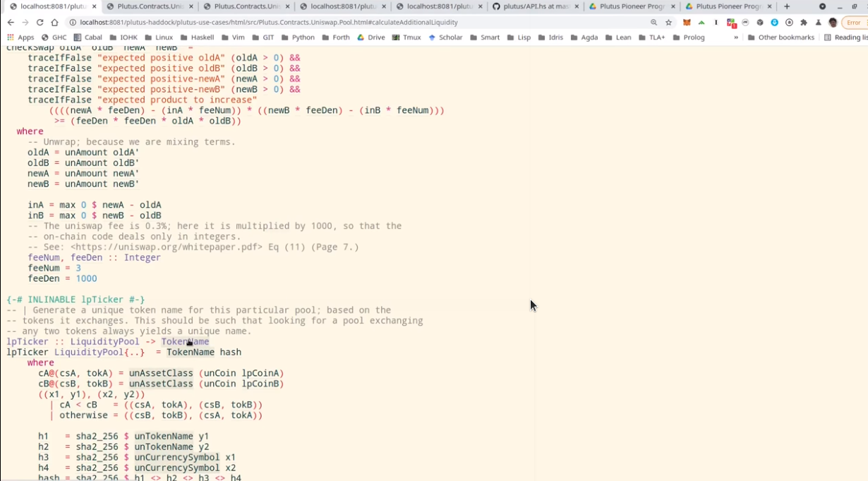The image size is (868, 481).
Task: Click the zoom magnifier icon in address bar
Action: [x=653, y=23]
